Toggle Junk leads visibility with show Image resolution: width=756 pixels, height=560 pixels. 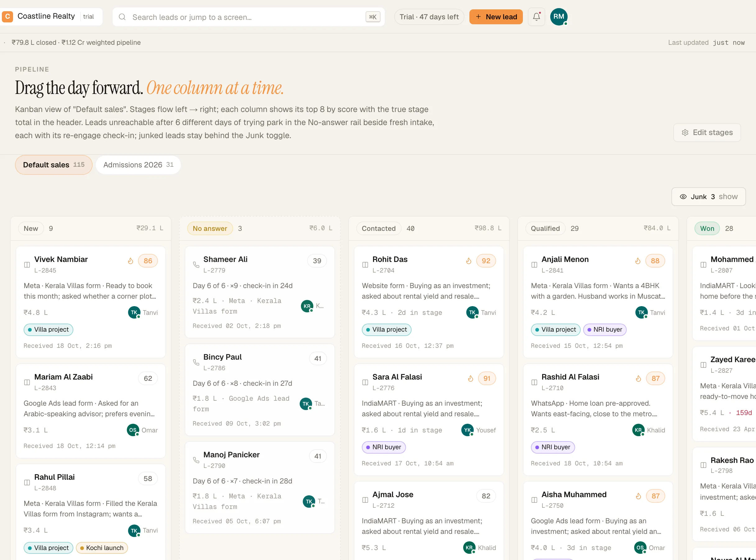click(x=708, y=197)
